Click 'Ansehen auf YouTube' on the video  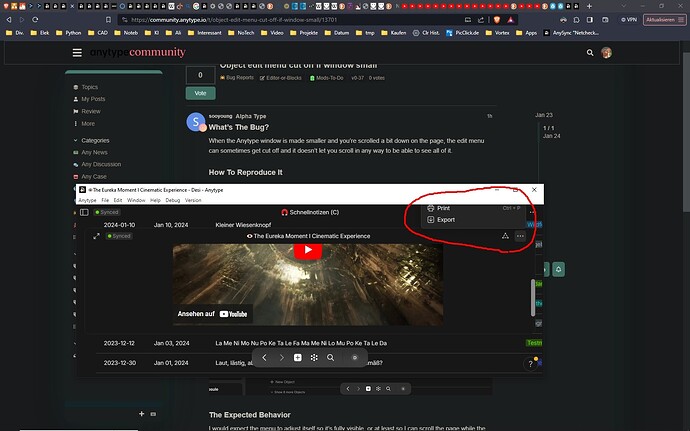tap(213, 314)
